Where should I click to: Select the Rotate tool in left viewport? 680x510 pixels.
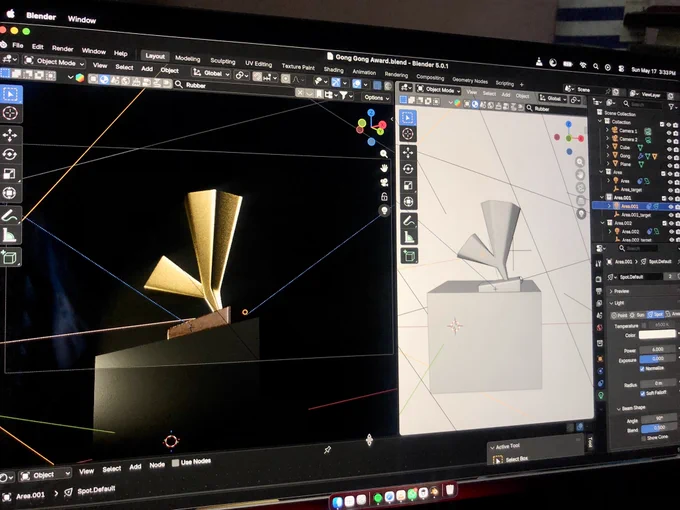coord(10,154)
